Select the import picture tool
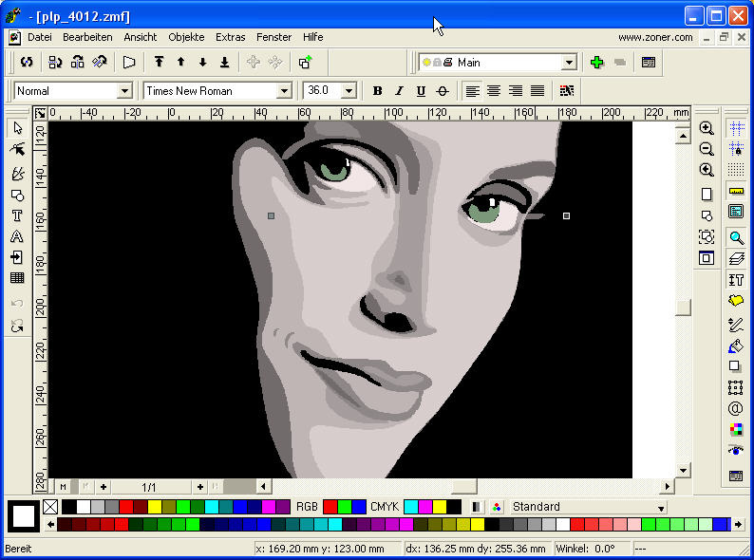Screen dimensions: 754x560 click(x=17, y=257)
